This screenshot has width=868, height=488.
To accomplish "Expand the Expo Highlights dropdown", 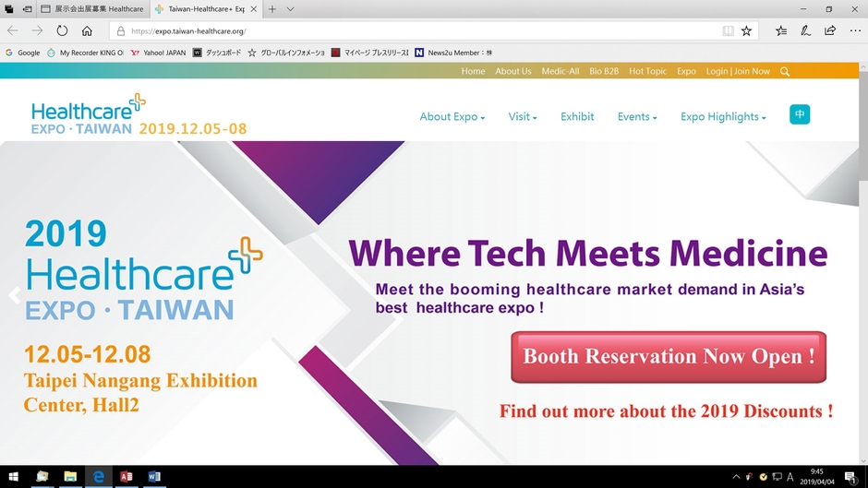I will pos(723,117).
